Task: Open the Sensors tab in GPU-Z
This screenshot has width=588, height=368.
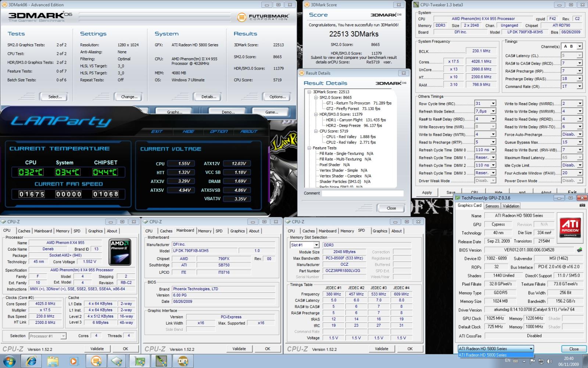Action: point(492,206)
